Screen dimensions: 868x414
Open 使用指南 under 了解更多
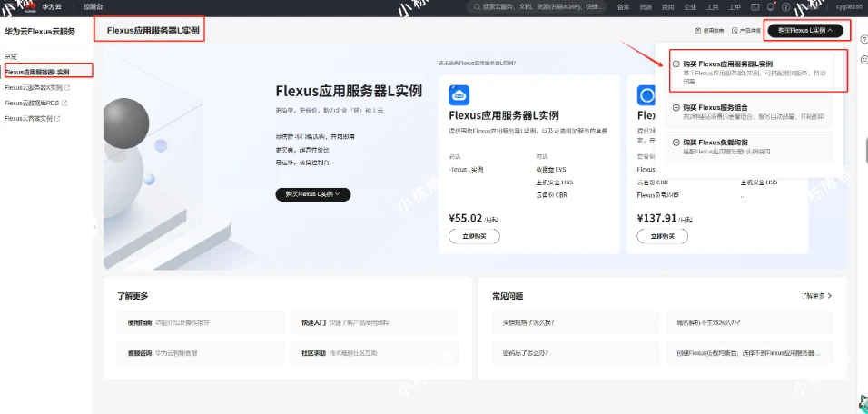tap(201, 322)
